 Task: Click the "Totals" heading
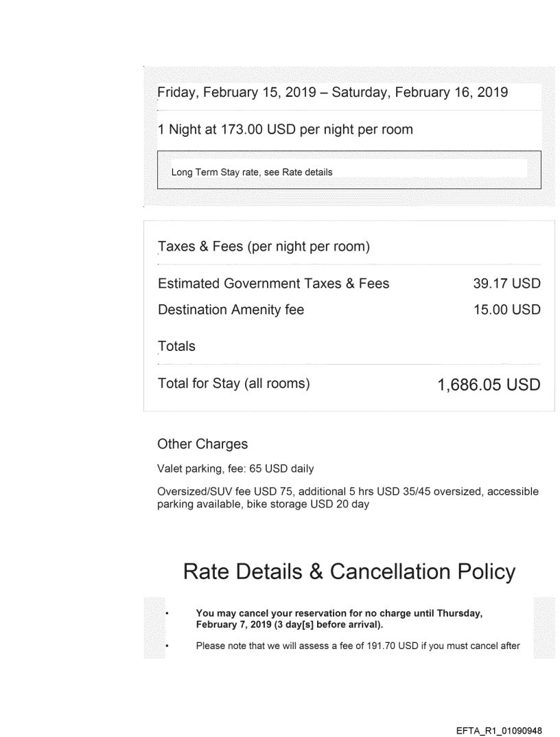[x=176, y=347]
